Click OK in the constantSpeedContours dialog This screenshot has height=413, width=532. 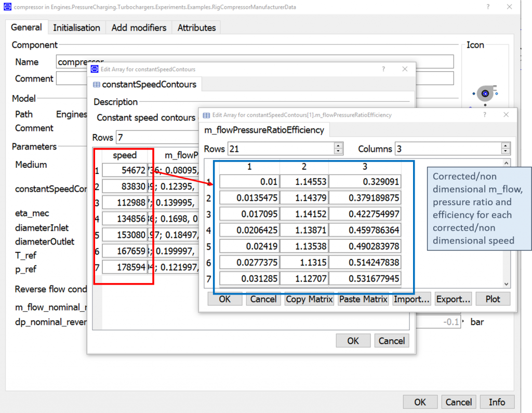[x=353, y=341]
